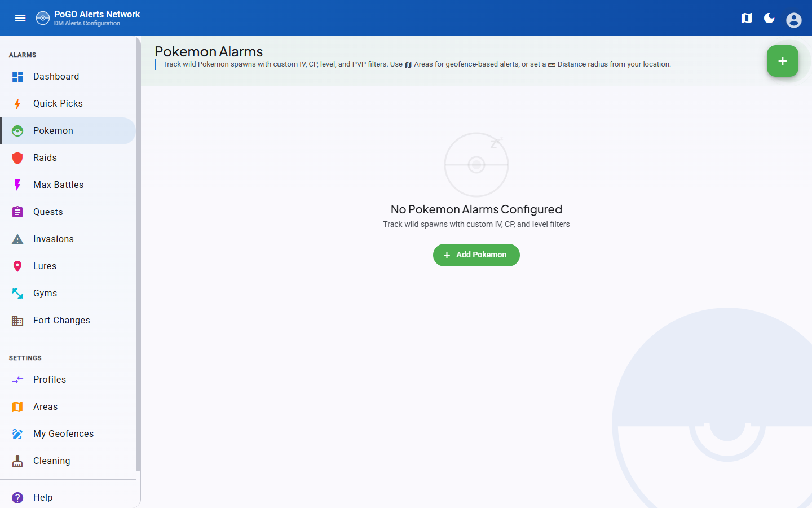Click the Lures pin icon
The width and height of the screenshot is (812, 508).
[17, 266]
